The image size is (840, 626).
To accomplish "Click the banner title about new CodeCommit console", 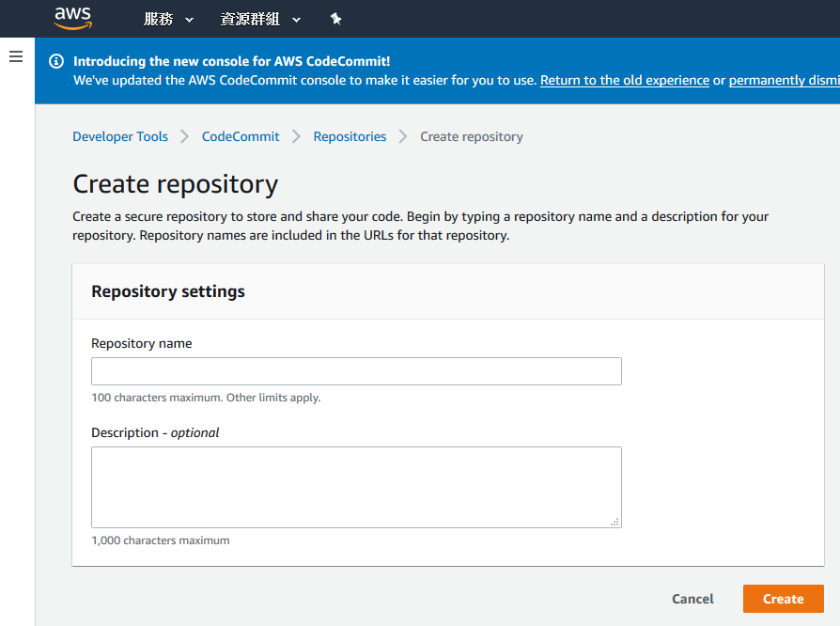I will pyautogui.click(x=231, y=61).
